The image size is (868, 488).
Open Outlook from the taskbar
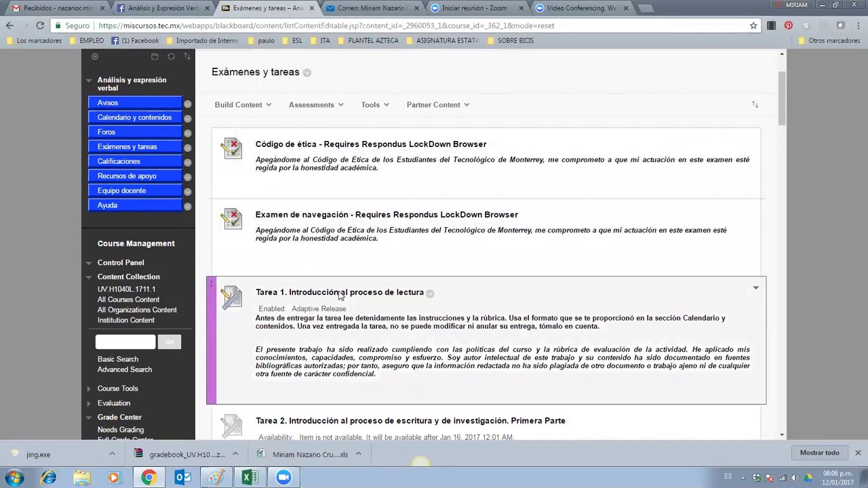[183, 478]
